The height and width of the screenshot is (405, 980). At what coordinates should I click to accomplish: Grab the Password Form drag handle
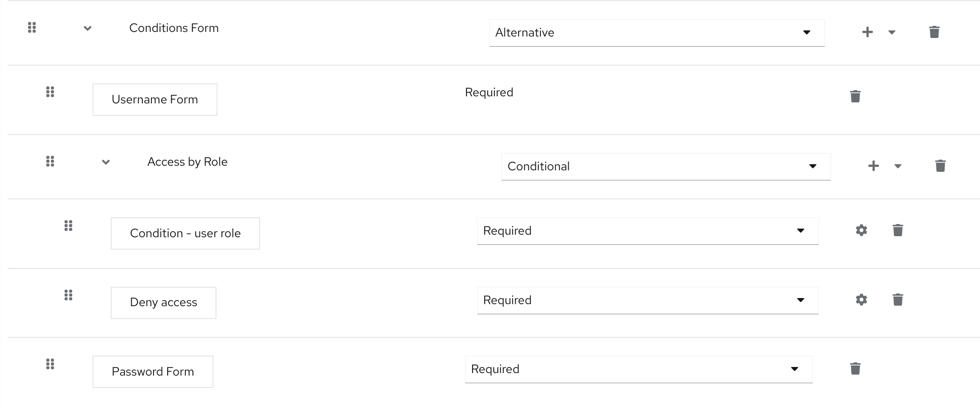click(50, 364)
